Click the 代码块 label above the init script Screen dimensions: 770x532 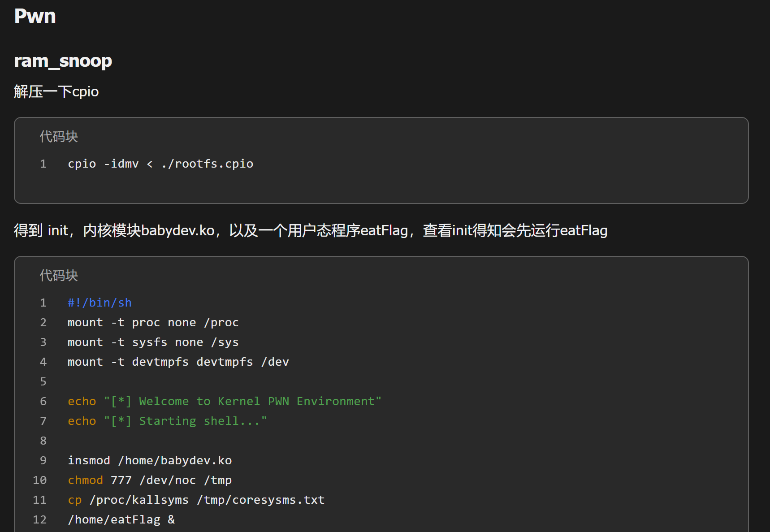click(58, 275)
